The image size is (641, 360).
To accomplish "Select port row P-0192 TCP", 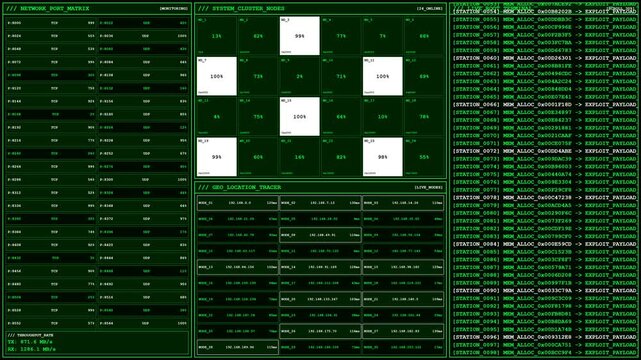I will [51, 127].
